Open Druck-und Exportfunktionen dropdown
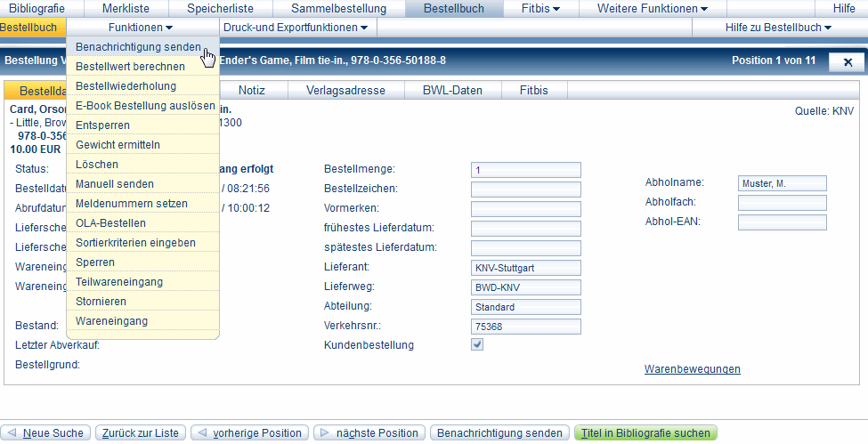This screenshot has height=444, width=868. pos(296,28)
